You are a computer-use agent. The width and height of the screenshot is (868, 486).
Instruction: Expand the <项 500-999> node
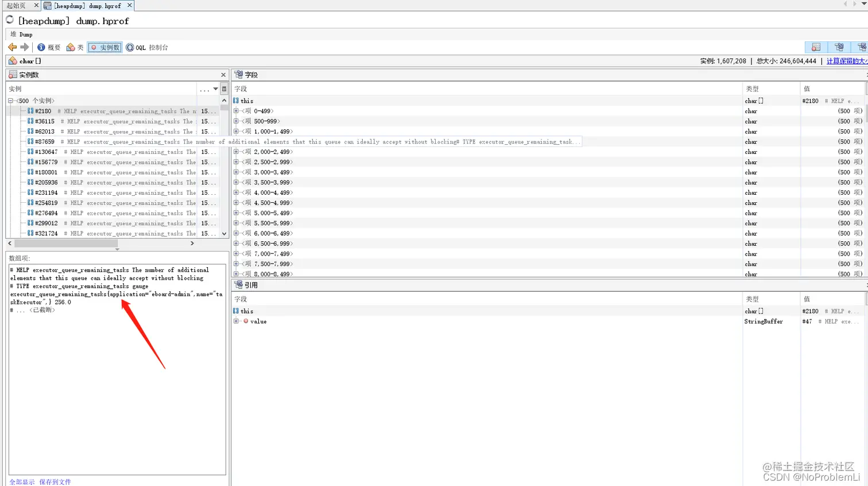pyautogui.click(x=236, y=121)
